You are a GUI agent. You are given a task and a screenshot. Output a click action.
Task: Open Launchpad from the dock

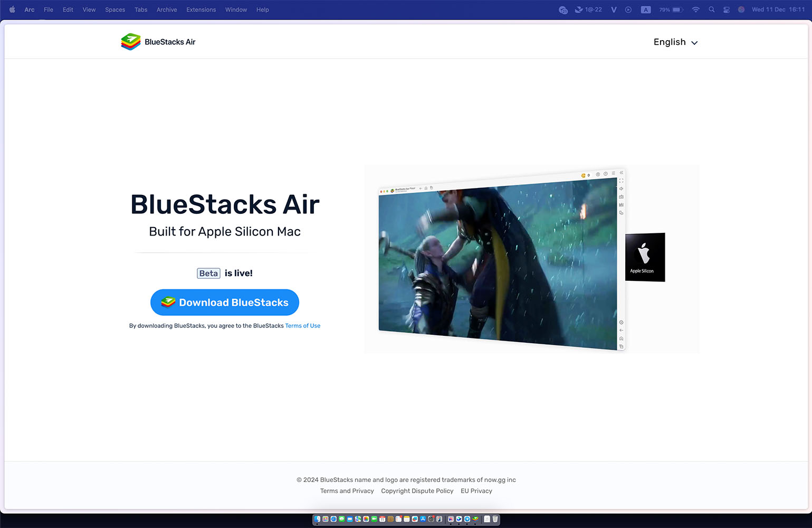pyautogui.click(x=326, y=519)
